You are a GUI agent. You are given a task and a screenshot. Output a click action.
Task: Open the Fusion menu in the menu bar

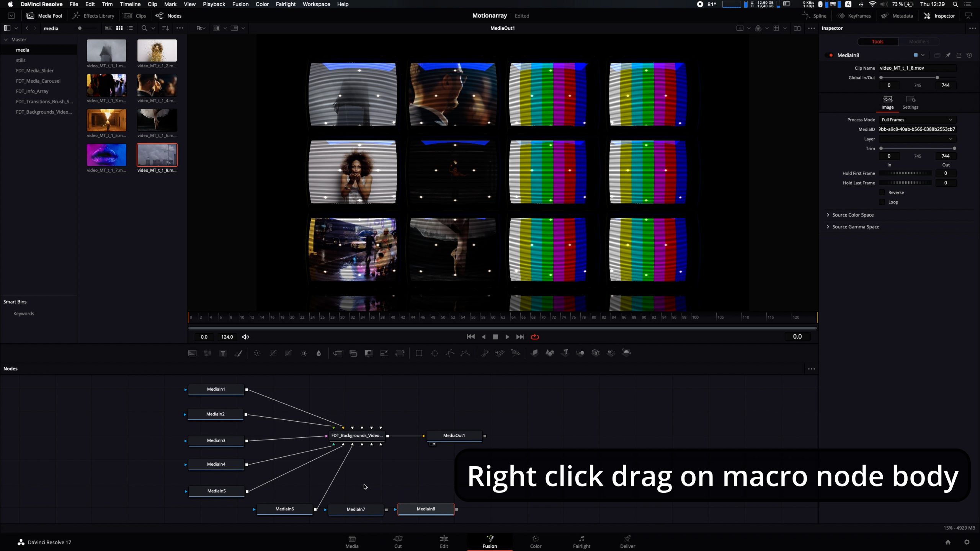pos(240,4)
